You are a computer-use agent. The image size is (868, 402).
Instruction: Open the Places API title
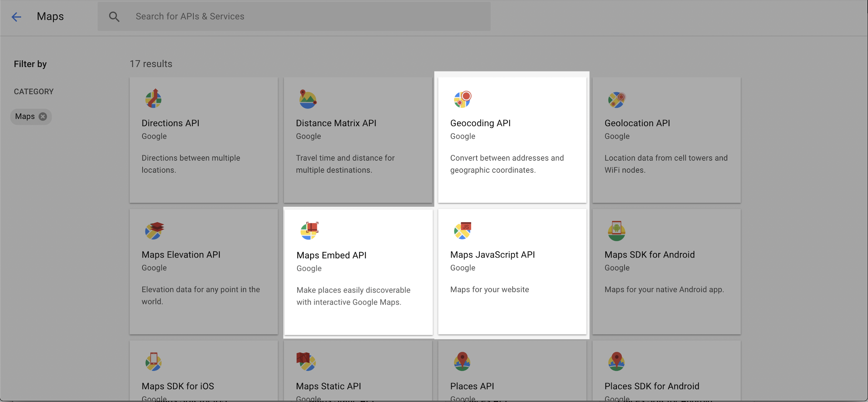pos(472,386)
